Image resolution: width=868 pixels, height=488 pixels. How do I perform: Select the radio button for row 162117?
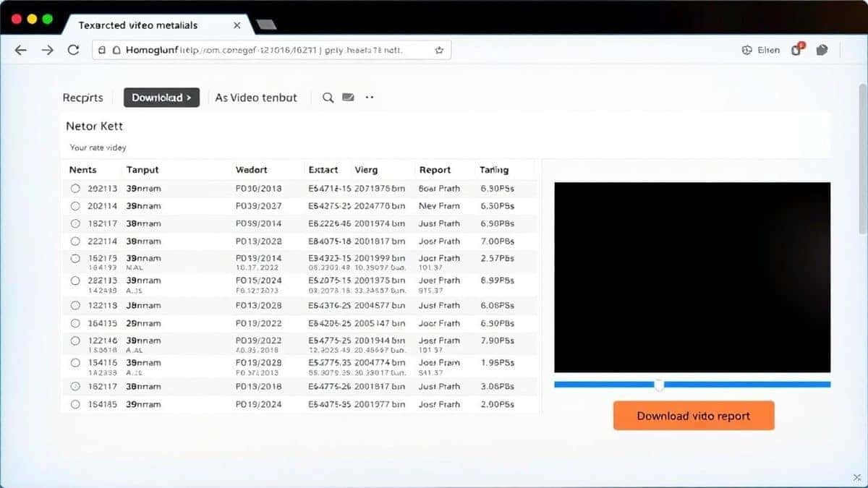point(75,387)
